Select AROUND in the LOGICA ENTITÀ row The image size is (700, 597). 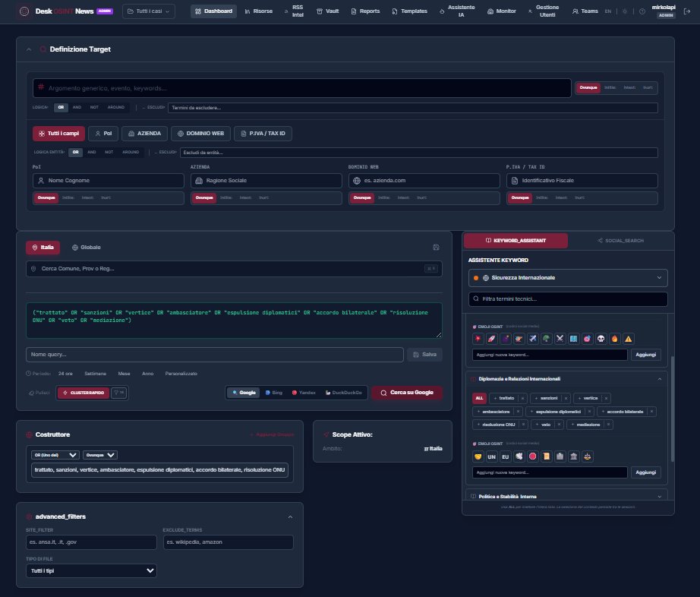(x=131, y=152)
